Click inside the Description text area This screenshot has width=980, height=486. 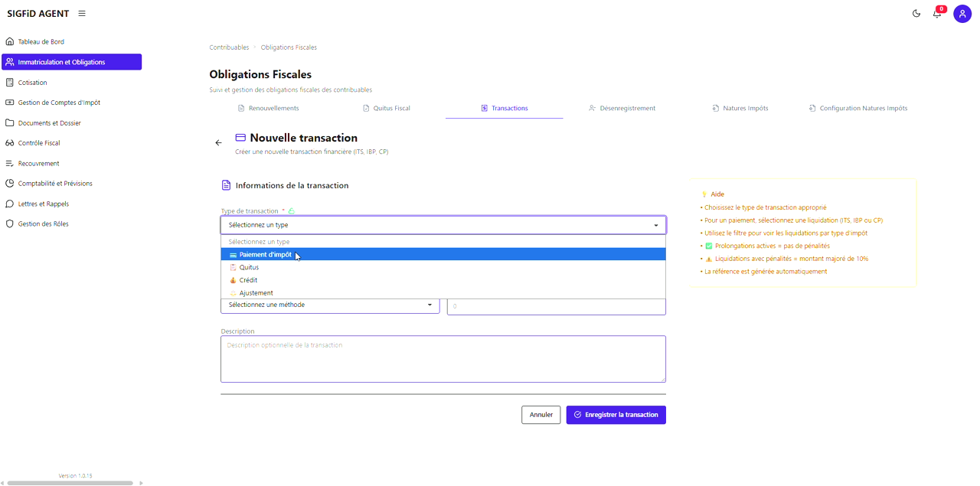(x=443, y=358)
